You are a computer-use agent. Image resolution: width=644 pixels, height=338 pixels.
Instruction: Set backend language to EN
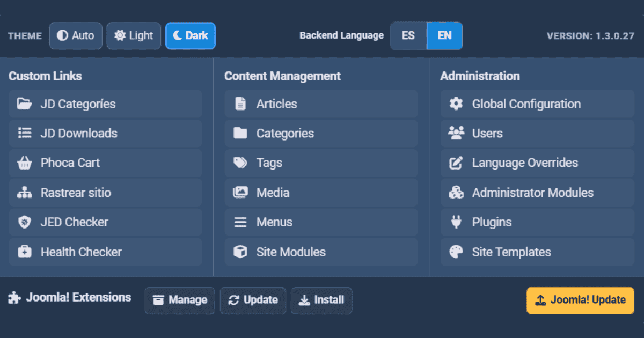(x=444, y=36)
